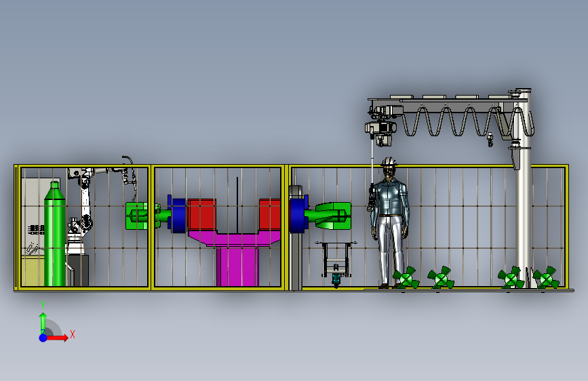Select the red block left of the black rod

(x=201, y=216)
